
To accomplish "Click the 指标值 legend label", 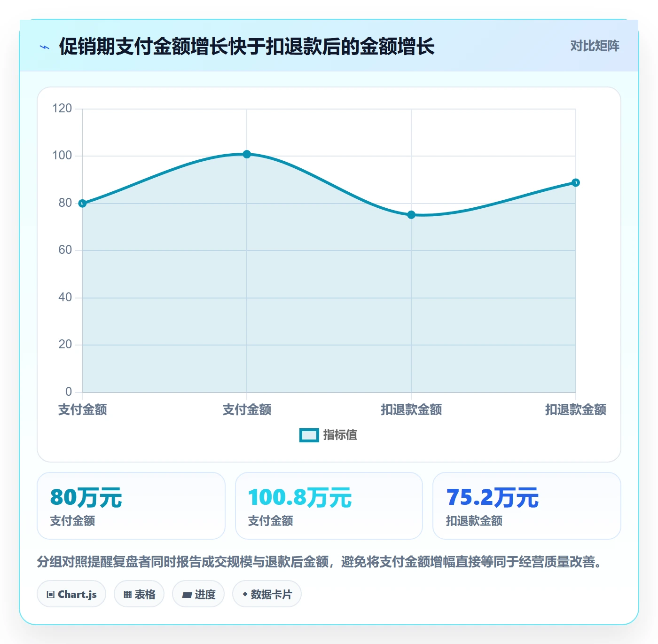I will tap(340, 435).
